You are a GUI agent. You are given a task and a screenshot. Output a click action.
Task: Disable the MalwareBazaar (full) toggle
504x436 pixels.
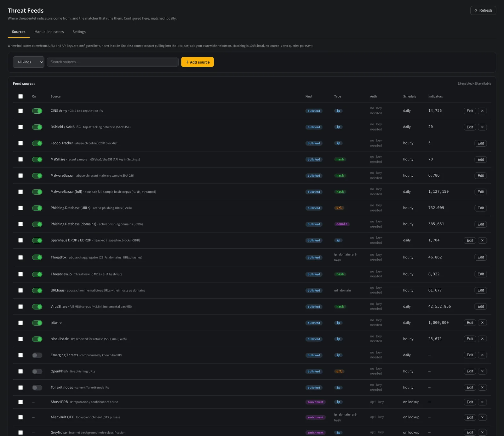click(37, 192)
